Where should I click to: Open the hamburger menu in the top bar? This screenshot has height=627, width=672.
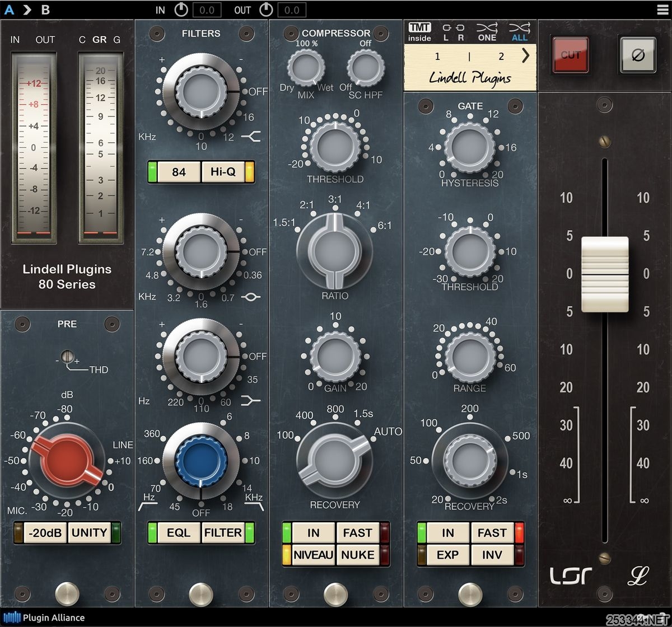(662, 10)
